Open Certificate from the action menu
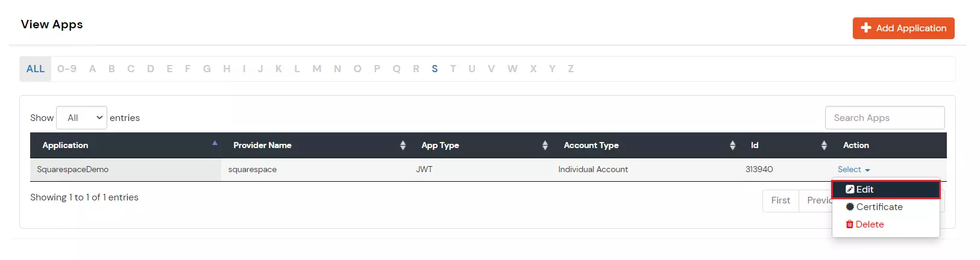This screenshot has width=980, height=260. [x=879, y=207]
